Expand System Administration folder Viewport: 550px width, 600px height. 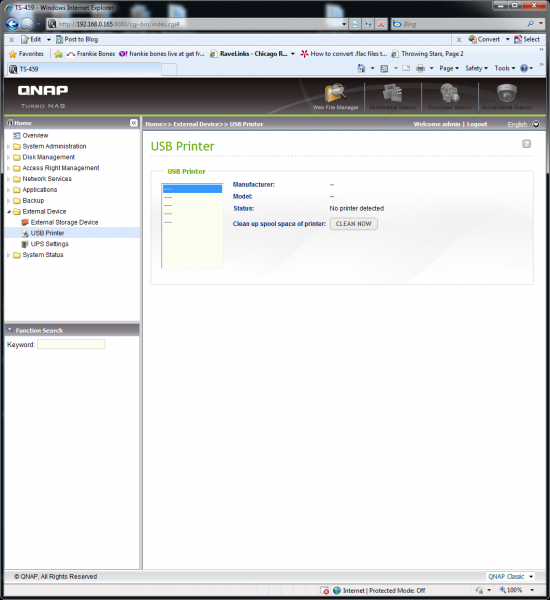8,147
